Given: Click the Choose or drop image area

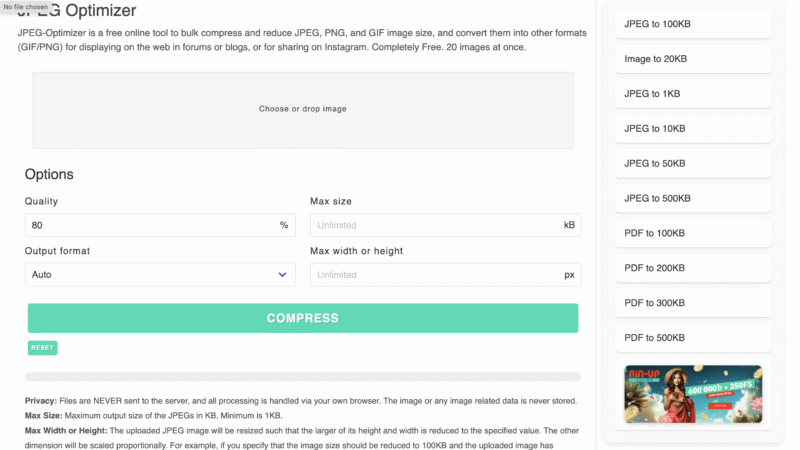Looking at the screenshot, I should pyautogui.click(x=302, y=108).
